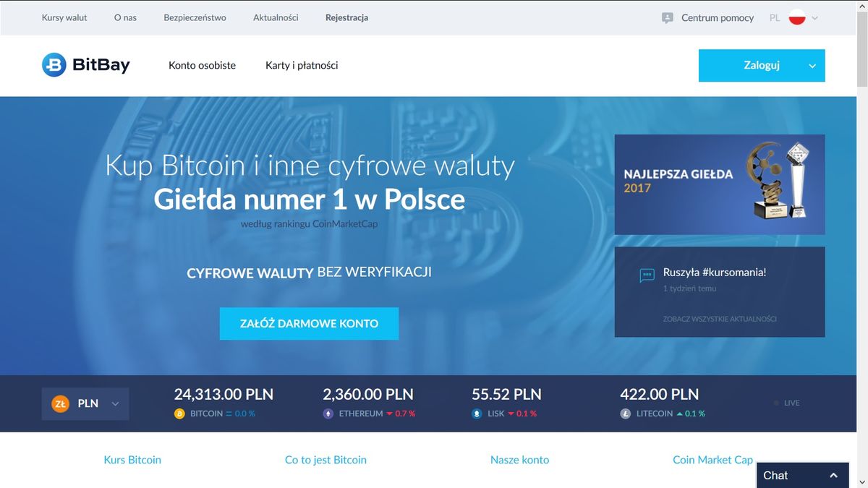Click the PL language label
Viewport: 868px width, 488px height.
click(x=775, y=18)
